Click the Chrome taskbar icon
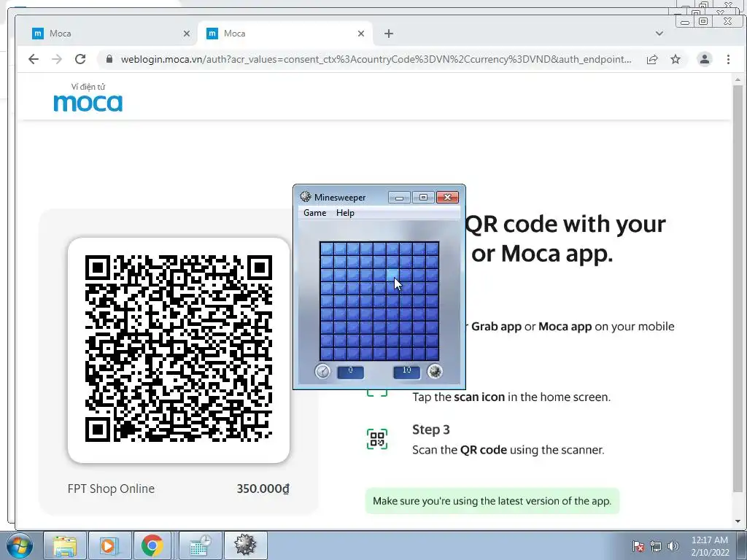Screen dimensions: 747x560 (152, 545)
